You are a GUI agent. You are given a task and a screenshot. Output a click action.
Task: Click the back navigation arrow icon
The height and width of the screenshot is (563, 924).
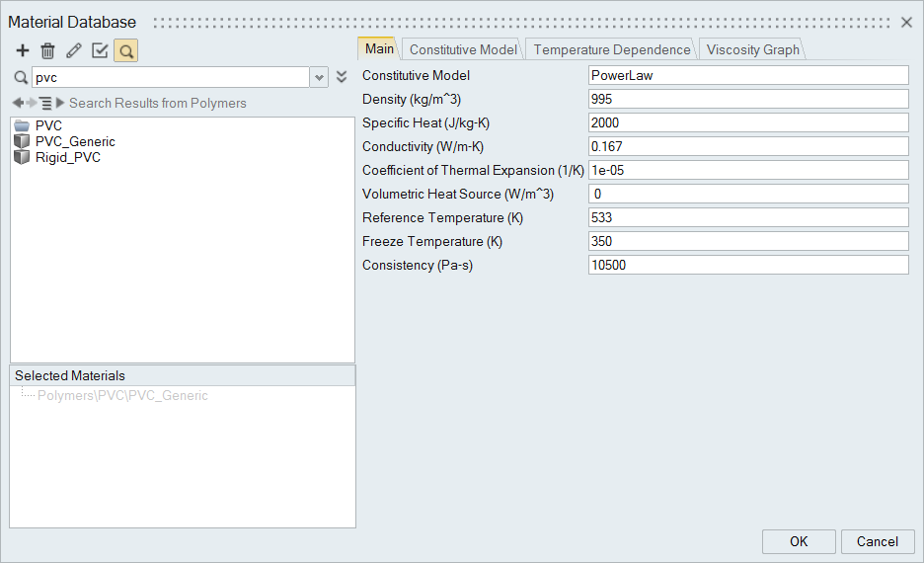(18, 103)
